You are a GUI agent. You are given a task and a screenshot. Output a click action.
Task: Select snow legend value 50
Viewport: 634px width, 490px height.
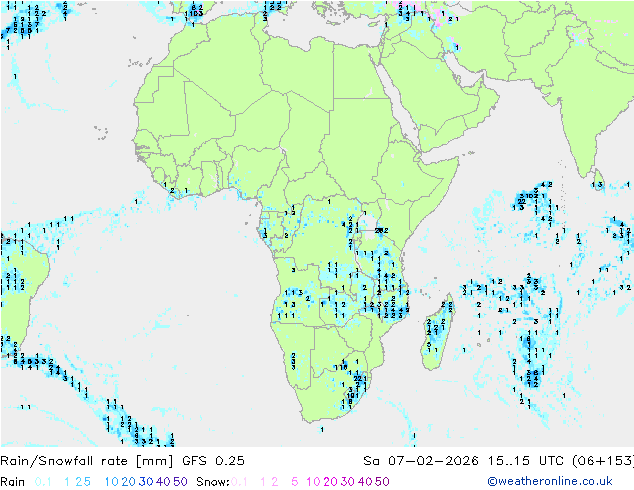coord(382,482)
